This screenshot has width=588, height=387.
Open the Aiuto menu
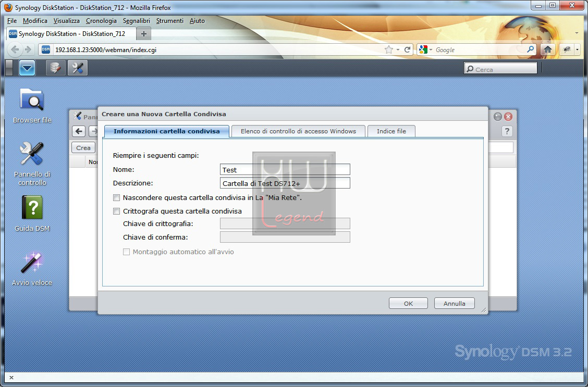pos(197,21)
